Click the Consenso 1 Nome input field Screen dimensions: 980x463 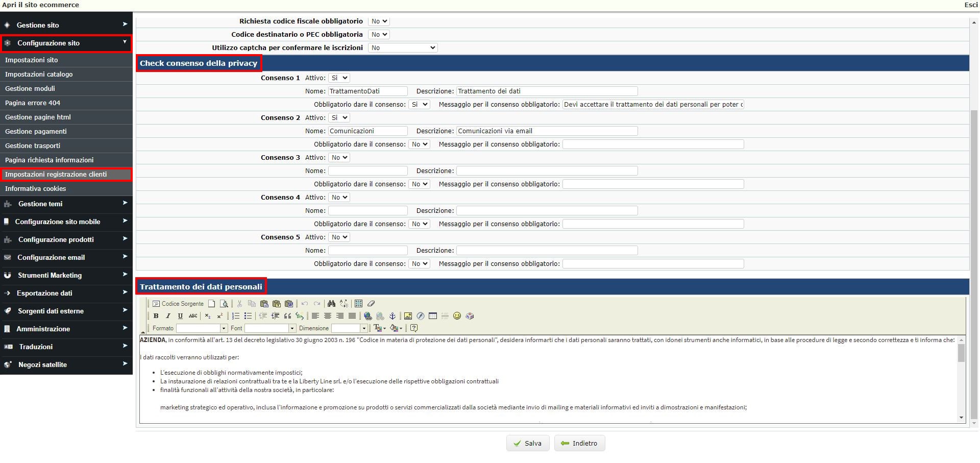pos(367,91)
